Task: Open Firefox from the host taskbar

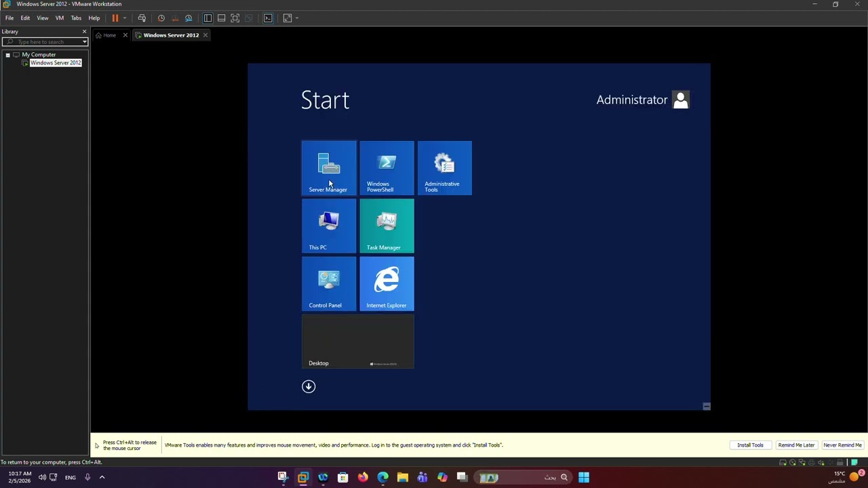Action: 363,477
